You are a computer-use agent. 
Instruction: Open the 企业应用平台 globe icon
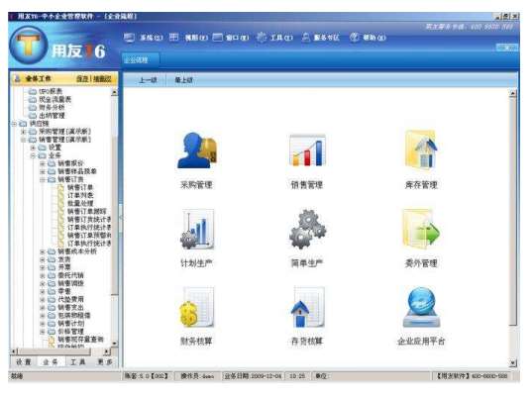pos(421,307)
